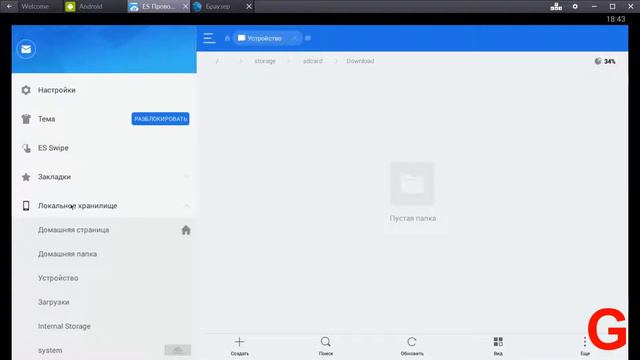This screenshot has height=360, width=640.
Task: Close the Устройство tab
Action: pos(293,38)
